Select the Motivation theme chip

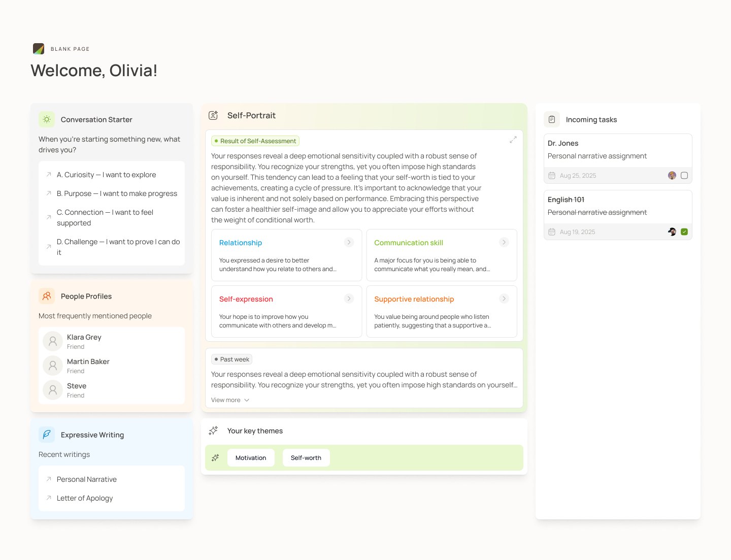(x=251, y=457)
